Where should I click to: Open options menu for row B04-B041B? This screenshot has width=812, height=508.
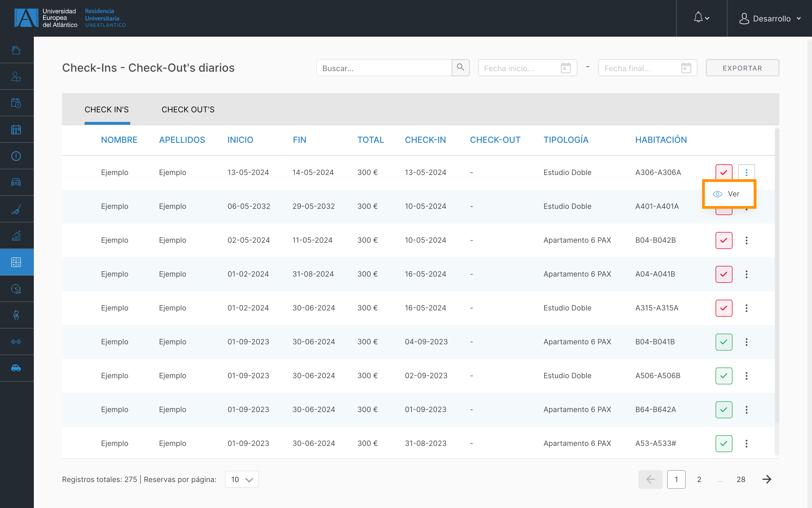click(747, 342)
